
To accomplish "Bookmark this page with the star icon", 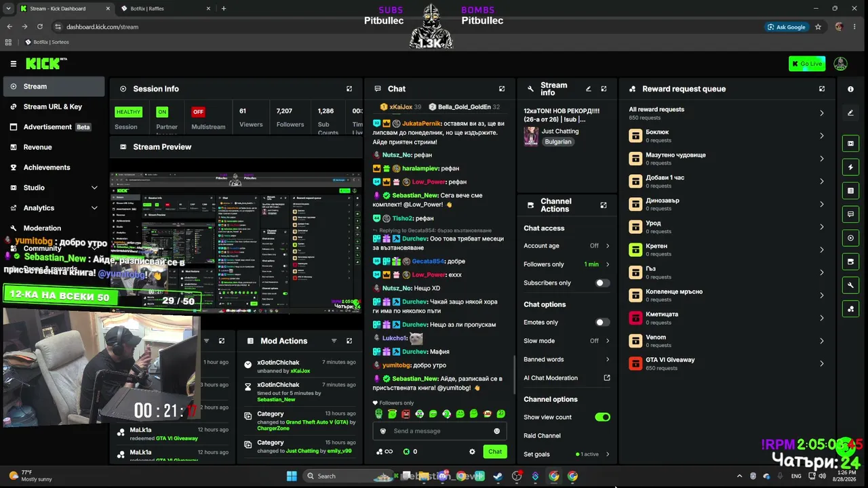I will click(818, 26).
